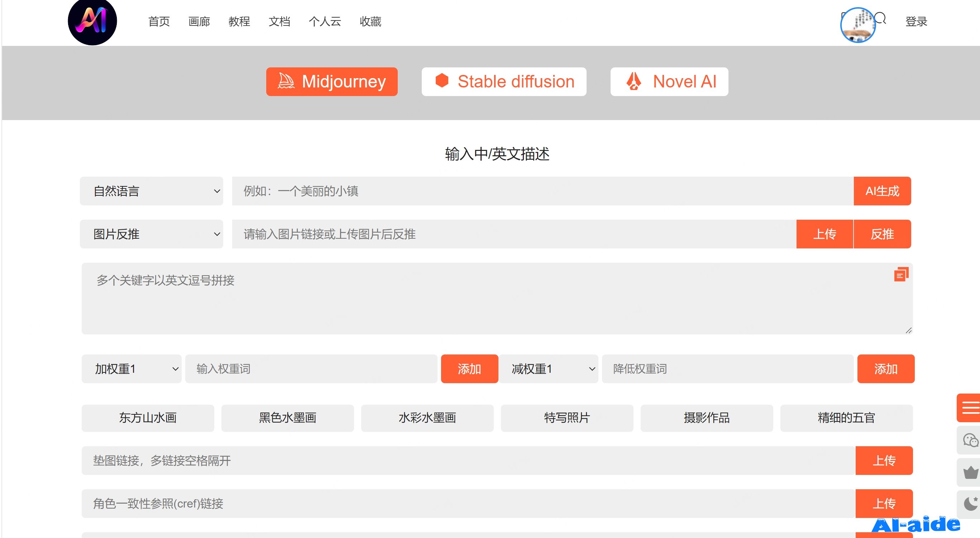Image resolution: width=980 pixels, height=538 pixels.
Task: Open the 画廊 navigation item
Action: tap(199, 21)
